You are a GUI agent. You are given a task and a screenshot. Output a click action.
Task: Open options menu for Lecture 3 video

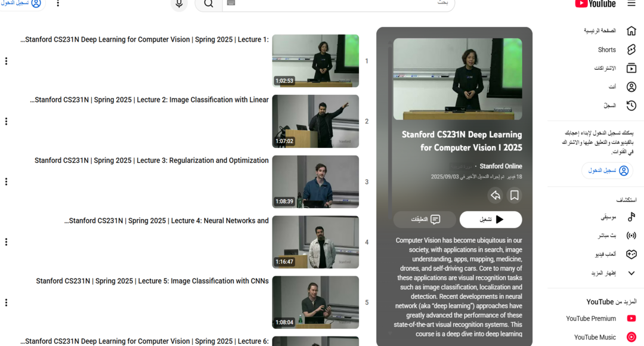click(6, 181)
